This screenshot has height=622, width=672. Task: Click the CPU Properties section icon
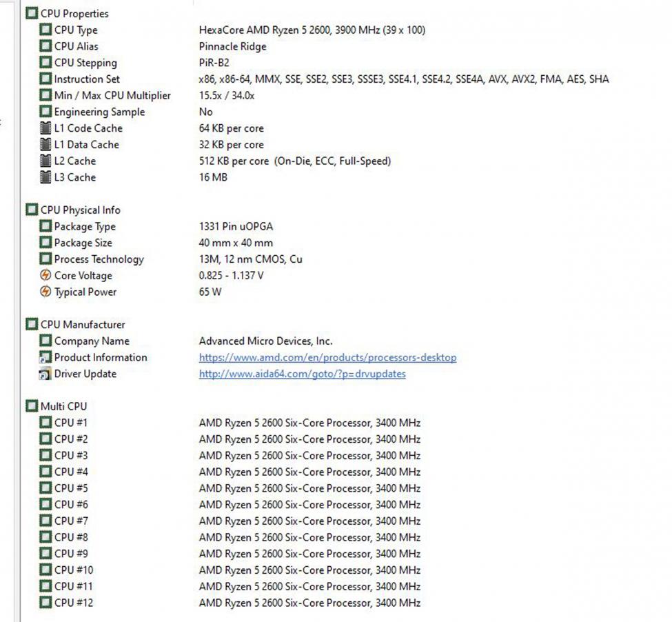point(32,13)
